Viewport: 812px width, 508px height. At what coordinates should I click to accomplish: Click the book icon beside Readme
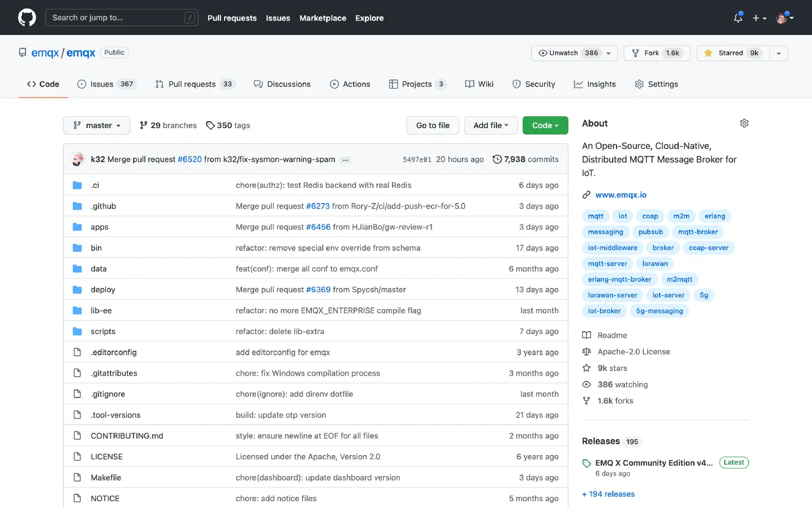587,335
